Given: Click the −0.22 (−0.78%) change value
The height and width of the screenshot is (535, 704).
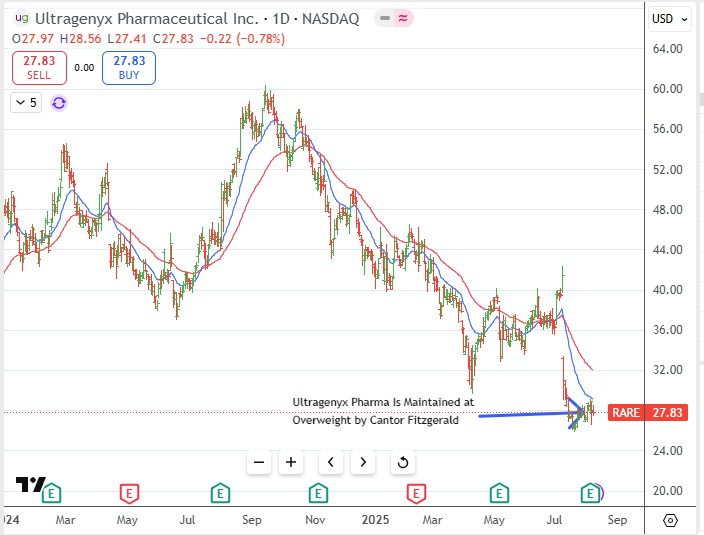Looking at the screenshot, I should click(242, 39).
